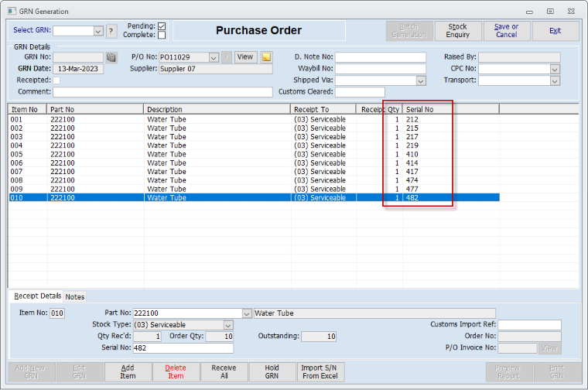The height and width of the screenshot is (390, 588).
Task: Click the Receive All button
Action: 224,372
